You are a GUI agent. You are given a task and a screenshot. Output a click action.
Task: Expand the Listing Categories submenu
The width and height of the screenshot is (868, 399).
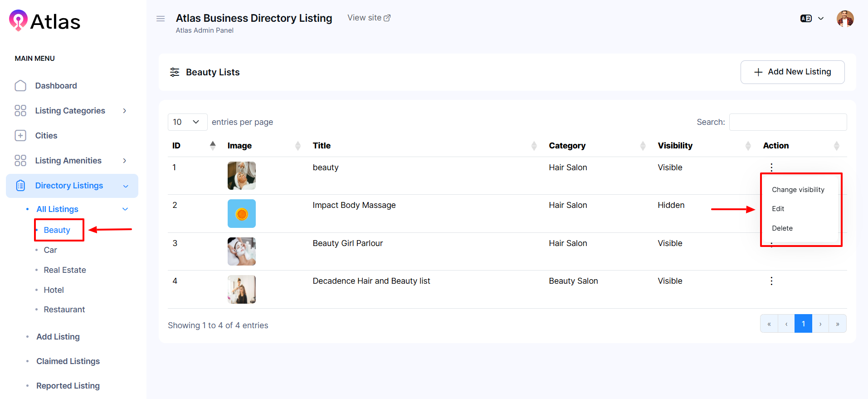[124, 111]
